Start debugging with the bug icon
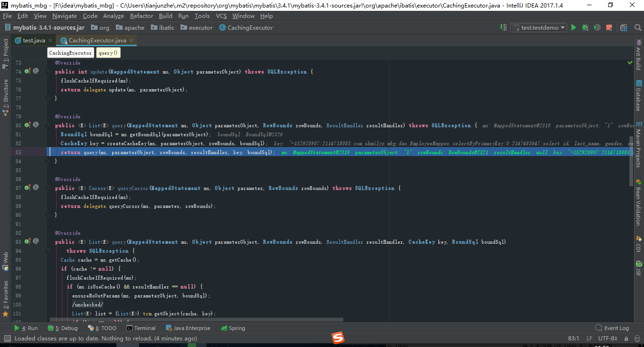 [585, 27]
